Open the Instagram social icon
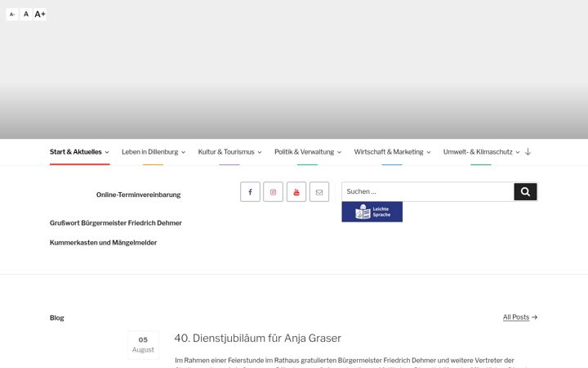 coord(273,192)
